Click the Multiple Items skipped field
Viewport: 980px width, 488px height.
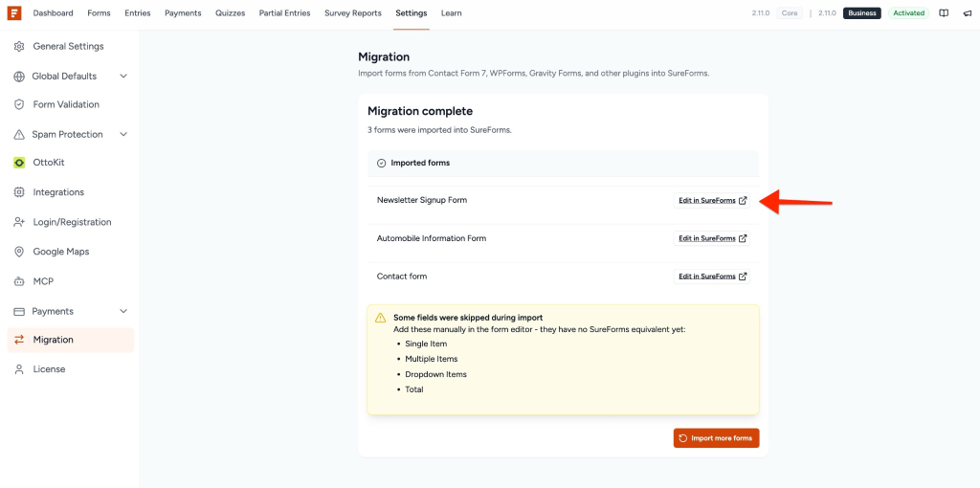click(432, 359)
